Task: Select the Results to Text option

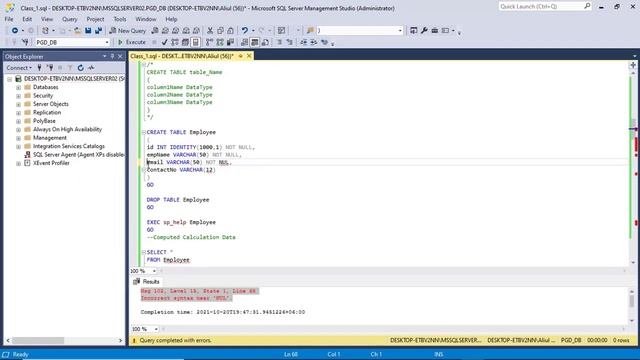Action: point(244,42)
